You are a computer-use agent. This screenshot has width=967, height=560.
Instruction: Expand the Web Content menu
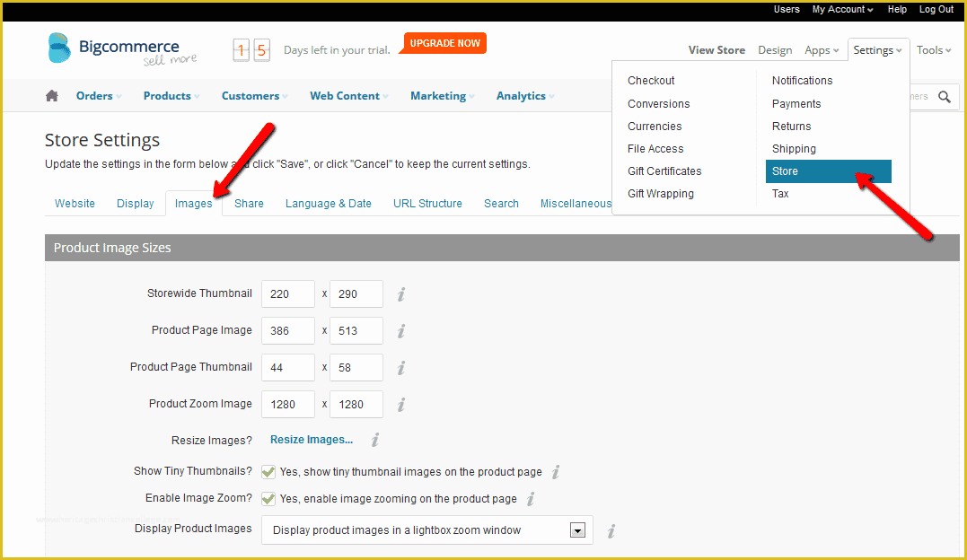click(x=349, y=96)
